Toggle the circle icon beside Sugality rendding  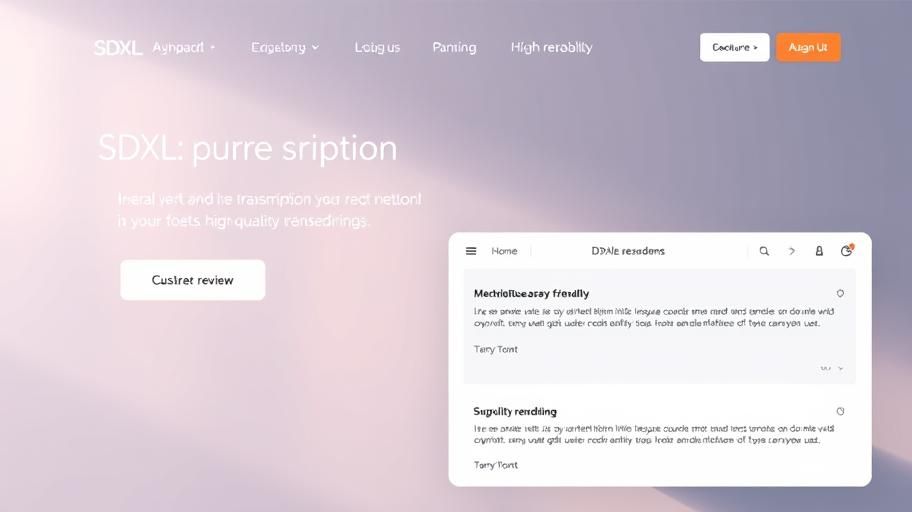tap(840, 411)
